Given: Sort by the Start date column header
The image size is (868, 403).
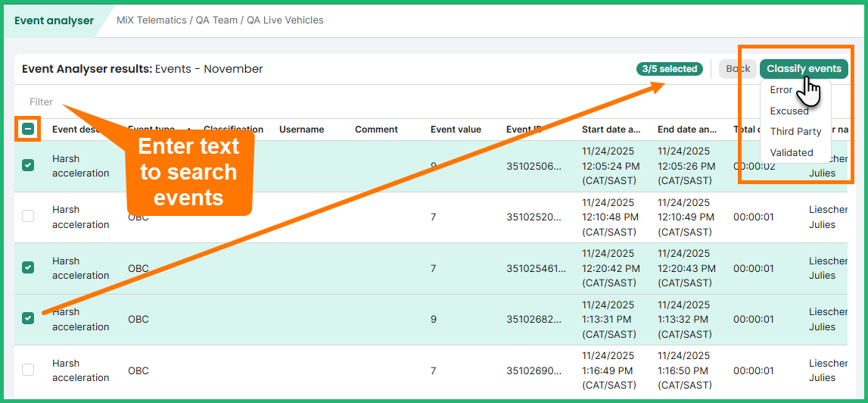Looking at the screenshot, I should pos(611,130).
